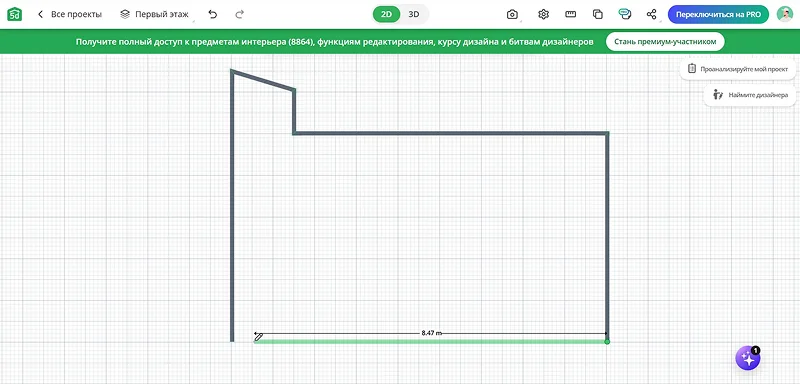Open the AI assistant sparkle button
800x384 pixels.
pyautogui.click(x=748, y=359)
